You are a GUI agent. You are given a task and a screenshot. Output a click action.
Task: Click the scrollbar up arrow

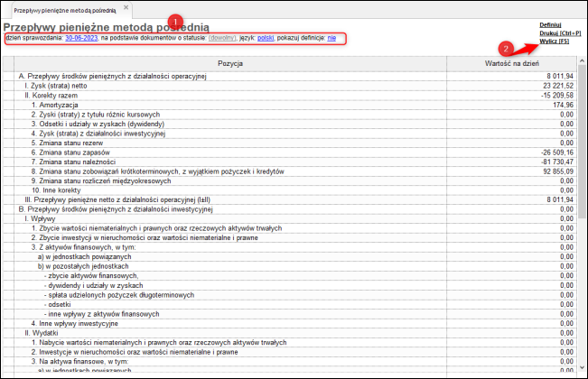point(582,60)
